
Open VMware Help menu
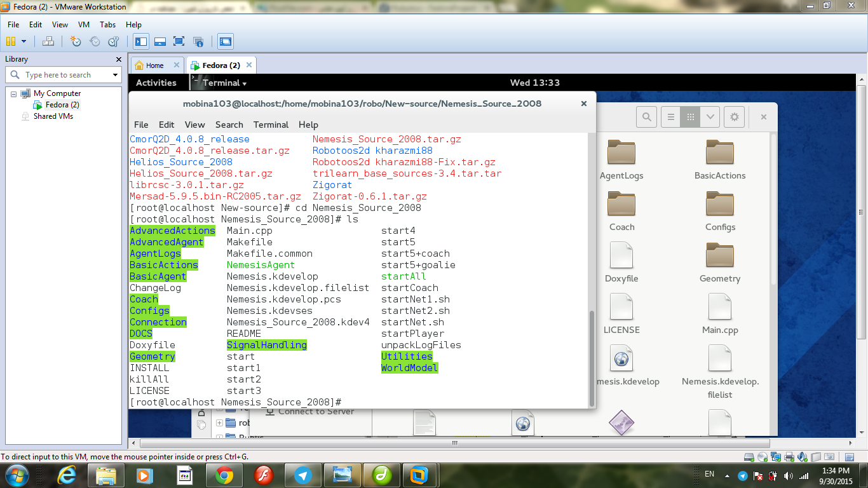click(x=133, y=25)
